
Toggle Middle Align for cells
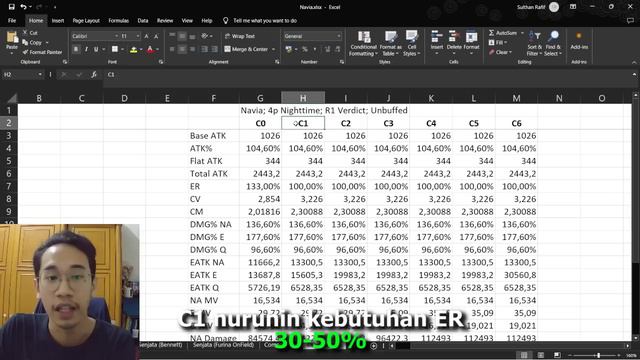tap(182, 36)
